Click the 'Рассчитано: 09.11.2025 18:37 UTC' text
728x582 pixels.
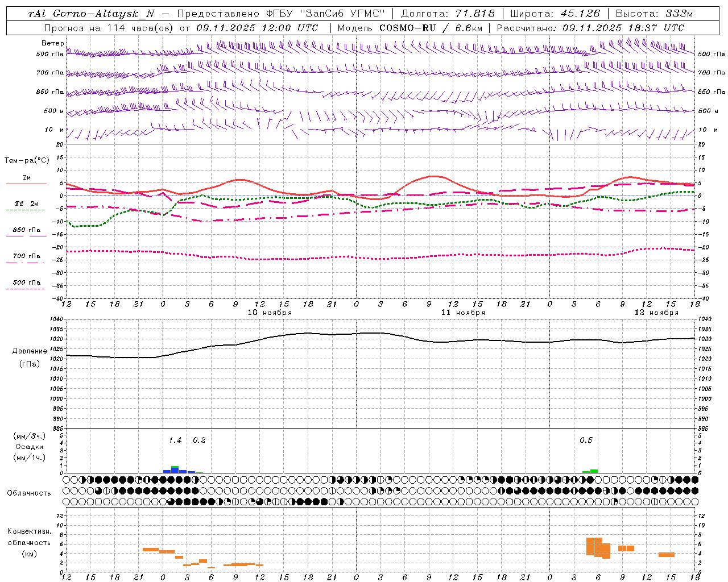pyautogui.click(x=590, y=28)
